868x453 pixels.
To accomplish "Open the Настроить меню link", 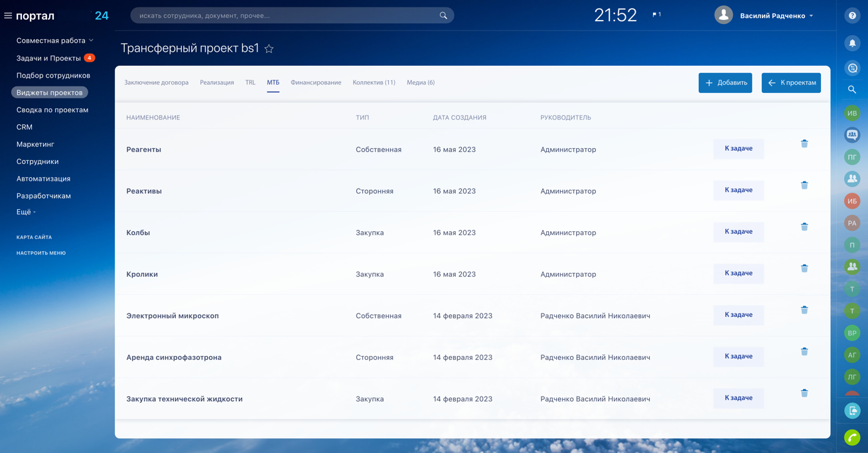I will pyautogui.click(x=41, y=253).
